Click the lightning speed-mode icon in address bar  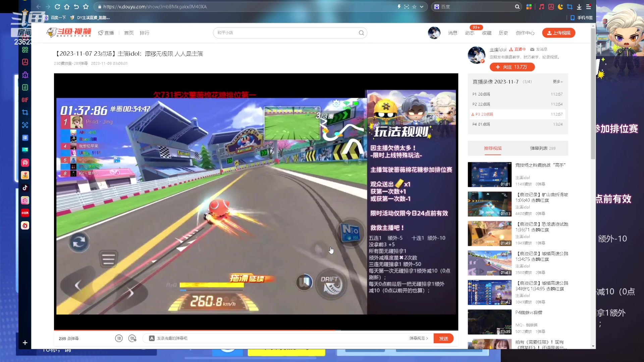tap(399, 7)
